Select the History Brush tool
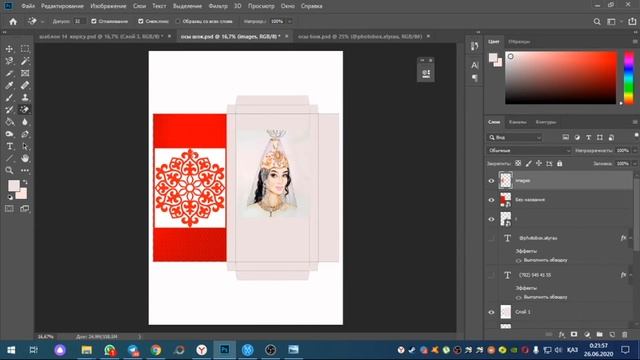Image resolution: width=640 pixels, height=360 pixels. pos(9,109)
